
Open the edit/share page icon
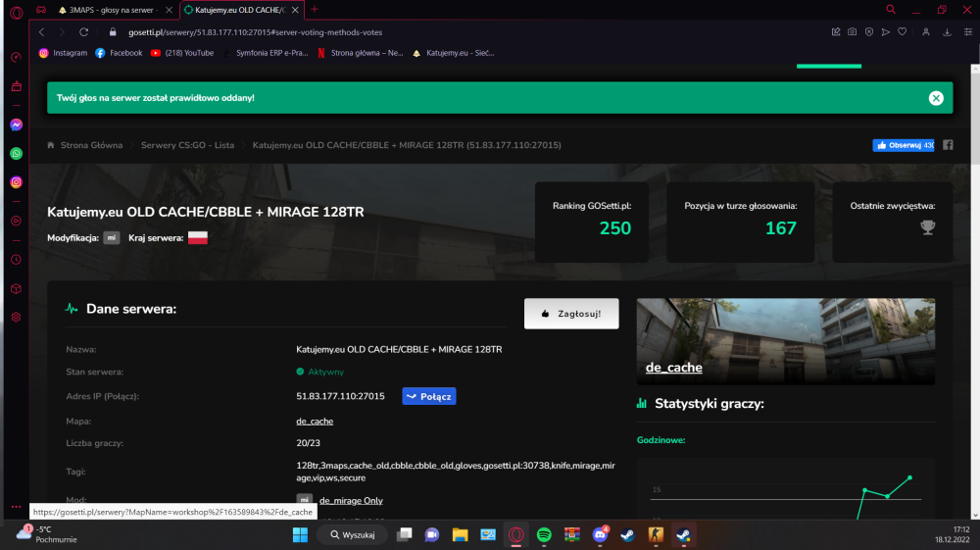[836, 32]
